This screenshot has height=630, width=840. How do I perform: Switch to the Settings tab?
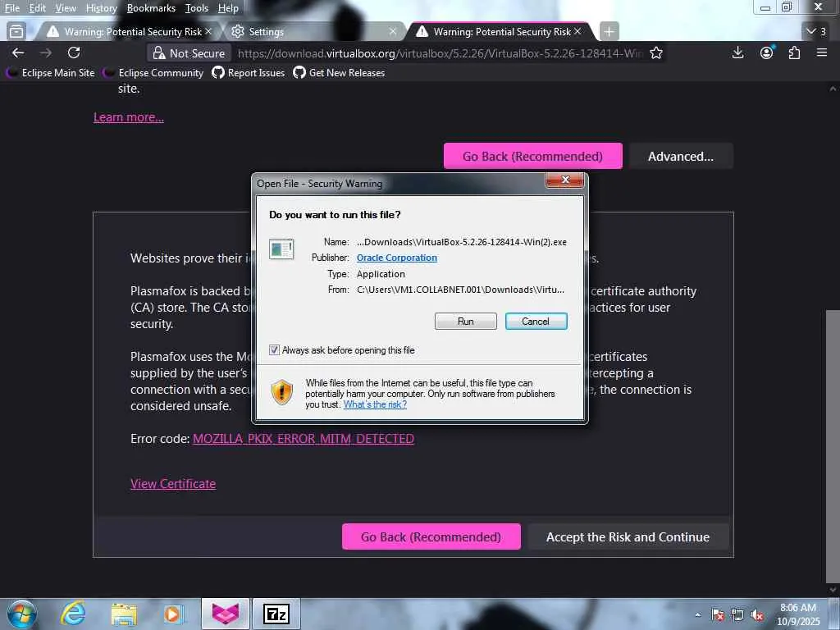tap(313, 32)
